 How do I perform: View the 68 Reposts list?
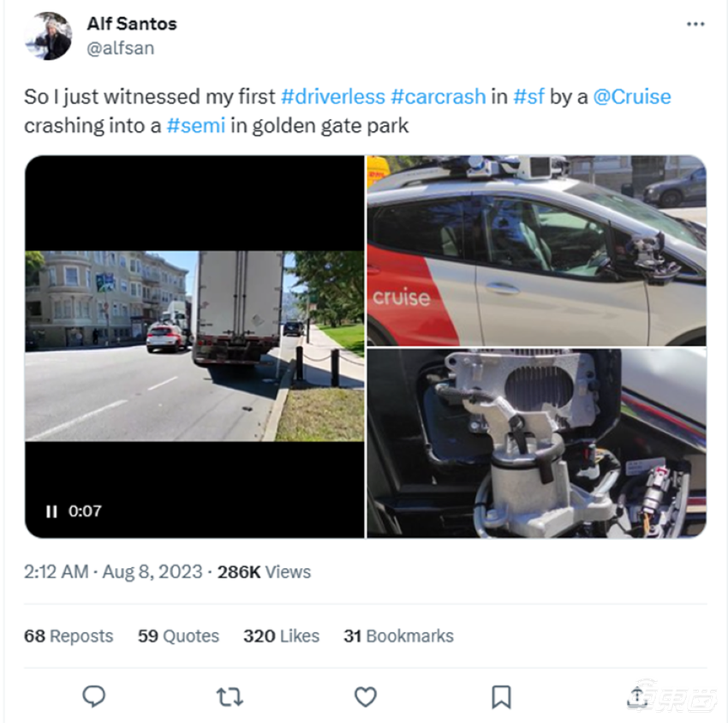tap(69, 636)
